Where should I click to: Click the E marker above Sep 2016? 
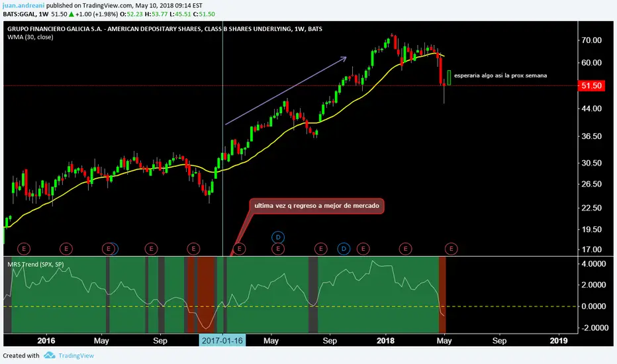point(151,249)
